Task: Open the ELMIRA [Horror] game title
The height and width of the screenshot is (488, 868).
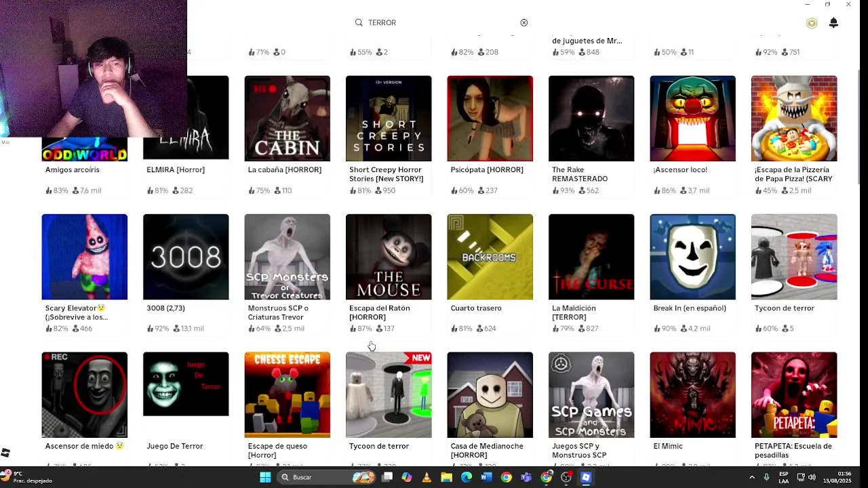Action: tap(176, 169)
